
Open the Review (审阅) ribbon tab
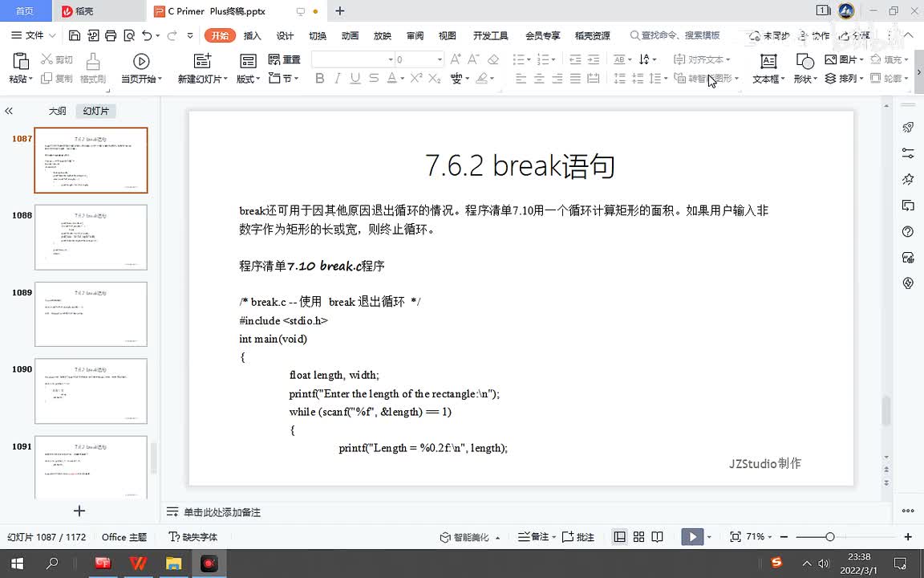(x=415, y=35)
